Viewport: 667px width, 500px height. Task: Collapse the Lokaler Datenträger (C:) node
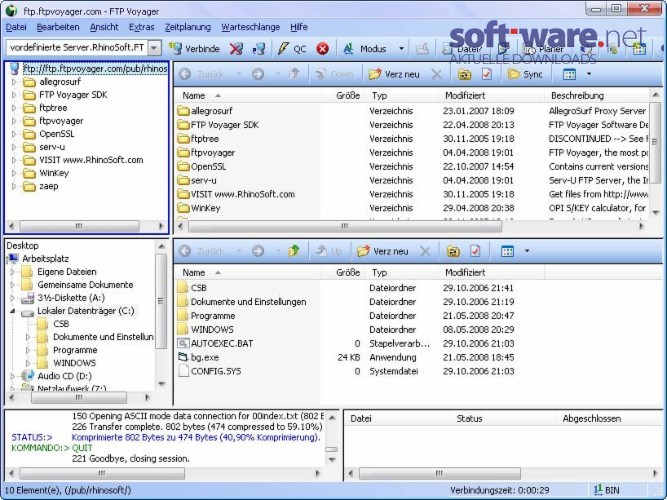(13, 311)
